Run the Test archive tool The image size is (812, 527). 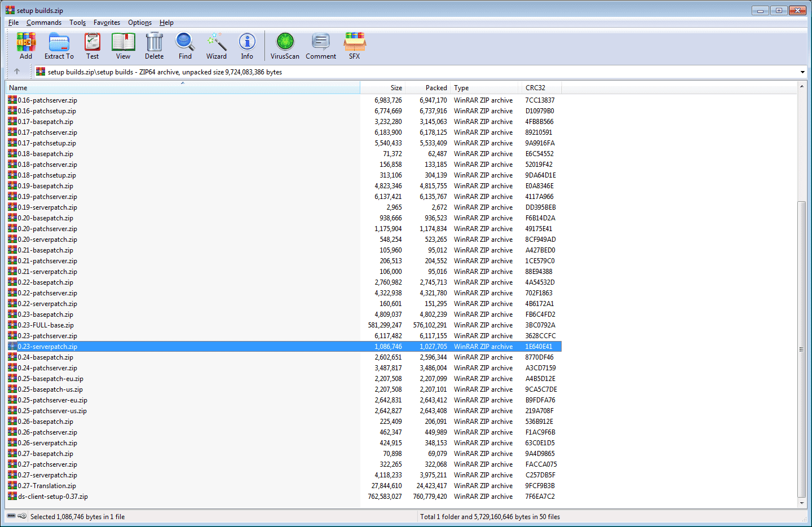coord(92,46)
